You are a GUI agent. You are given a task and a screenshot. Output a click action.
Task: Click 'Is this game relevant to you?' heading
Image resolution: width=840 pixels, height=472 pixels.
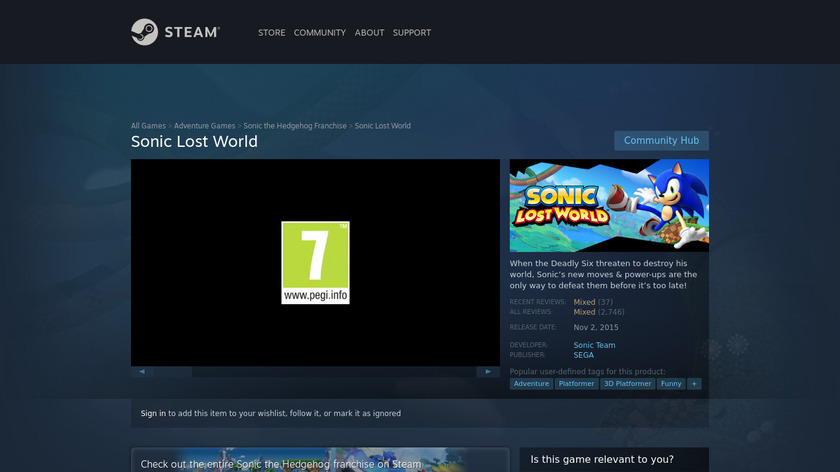602,460
